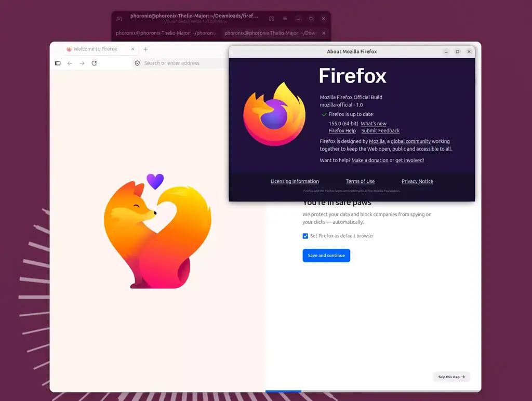Open a new tab with the plus icon
The height and width of the screenshot is (401, 532).
[145, 49]
